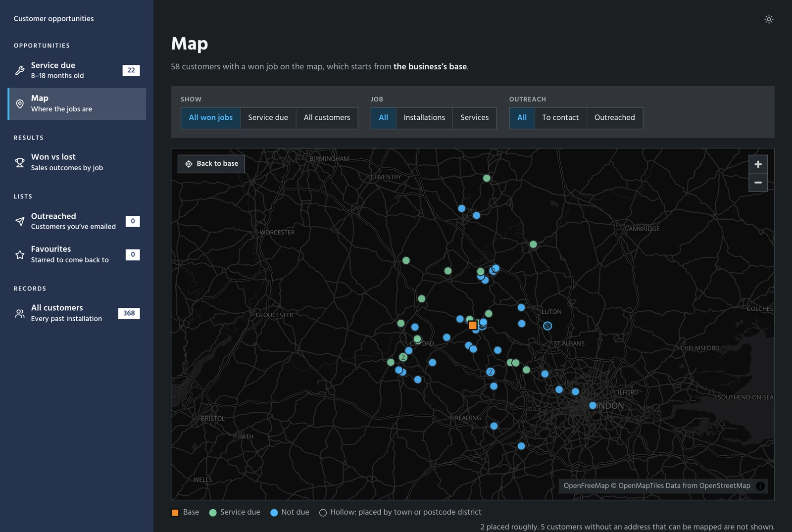Click Customer opportunities app title
Viewport: 792px width, 532px height.
pyautogui.click(x=53, y=19)
